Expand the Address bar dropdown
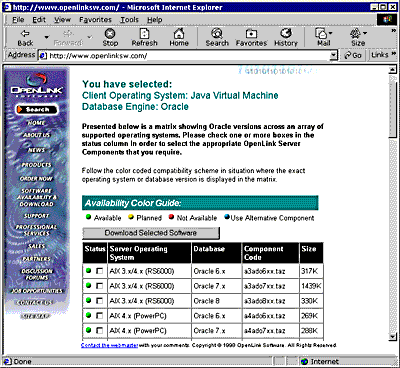 (x=333, y=55)
